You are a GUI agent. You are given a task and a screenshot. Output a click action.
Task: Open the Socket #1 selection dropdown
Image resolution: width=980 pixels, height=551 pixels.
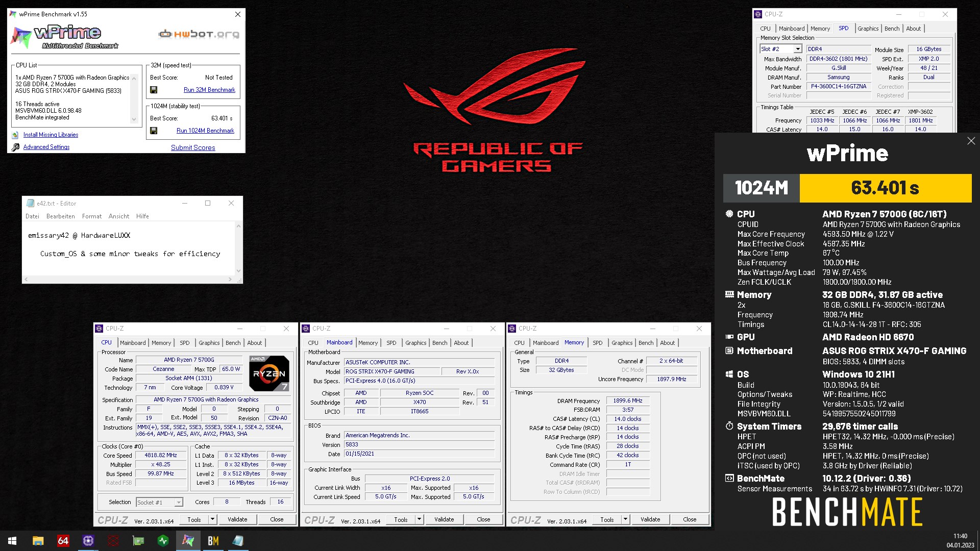[178, 503]
